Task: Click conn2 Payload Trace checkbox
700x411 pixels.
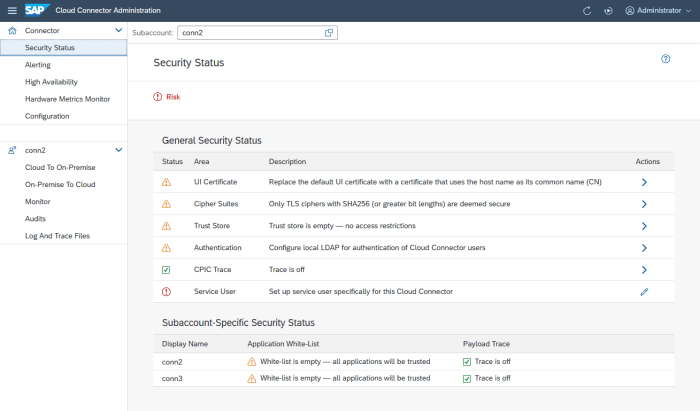Action: point(467,362)
